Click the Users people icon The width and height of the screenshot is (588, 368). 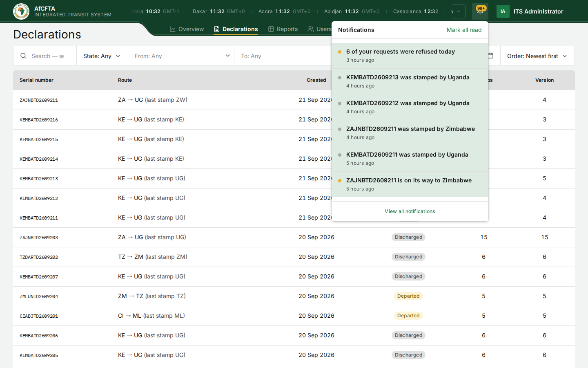[x=311, y=29]
